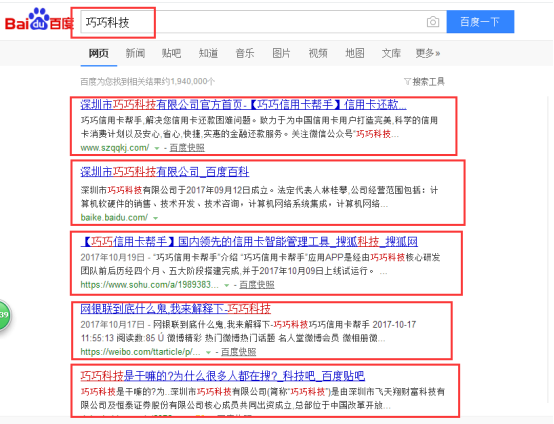
Task: Click the Baidu paw logo
Action: (39, 19)
